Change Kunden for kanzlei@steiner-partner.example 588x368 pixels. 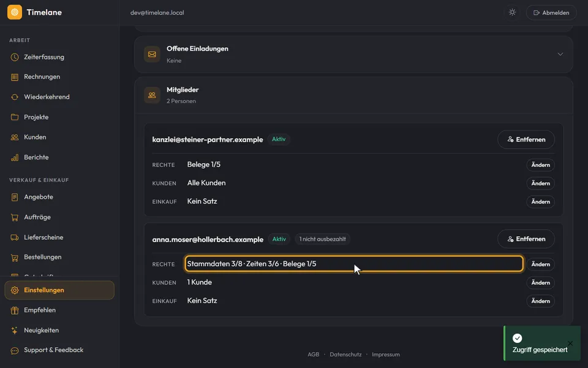point(540,183)
